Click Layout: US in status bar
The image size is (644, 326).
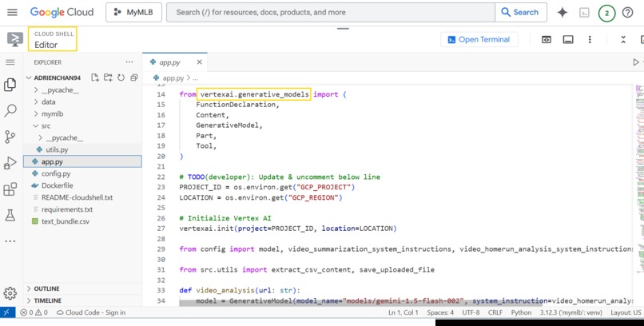[x=626, y=312]
